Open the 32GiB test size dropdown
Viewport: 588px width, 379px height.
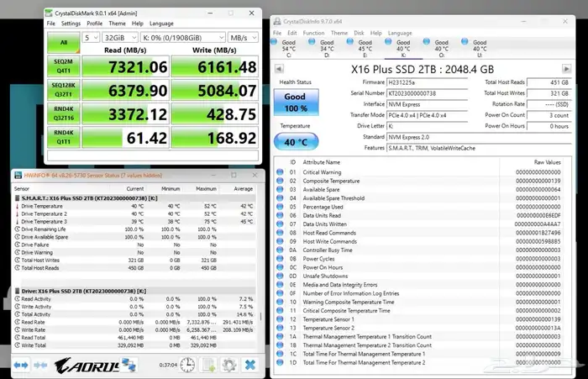tap(120, 38)
